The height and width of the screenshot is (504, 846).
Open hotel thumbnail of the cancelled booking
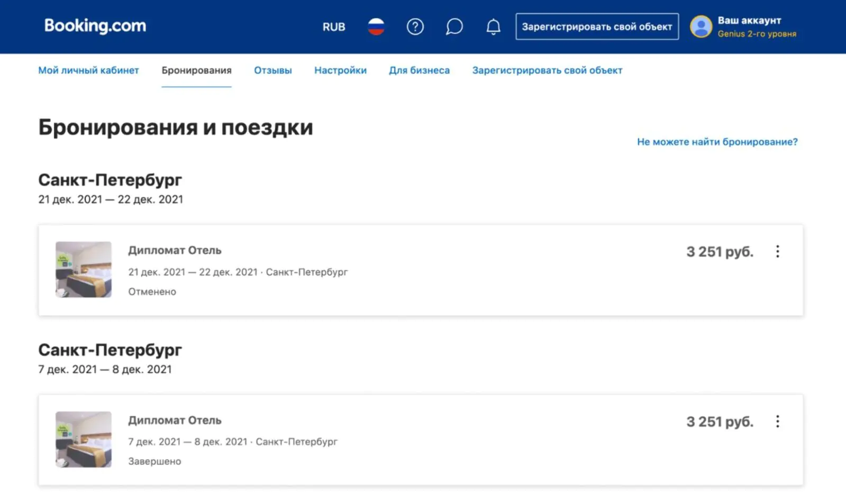(x=84, y=270)
